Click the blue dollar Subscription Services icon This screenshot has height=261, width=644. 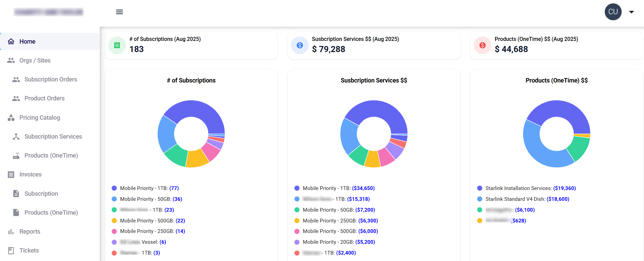point(300,45)
